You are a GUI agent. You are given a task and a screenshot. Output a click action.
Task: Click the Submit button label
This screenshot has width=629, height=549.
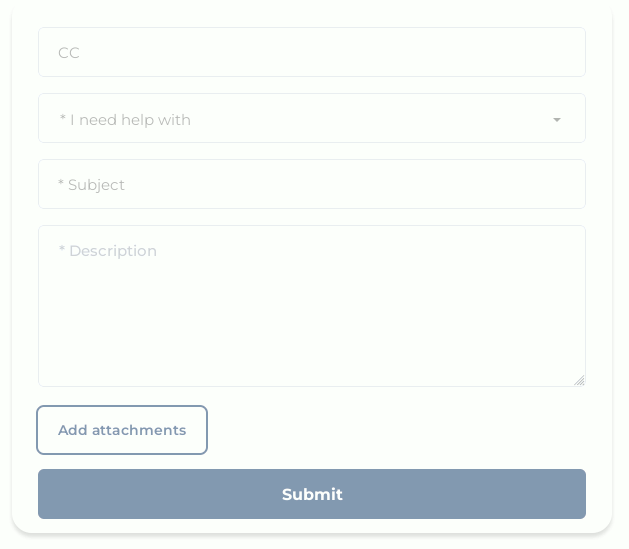(x=312, y=494)
